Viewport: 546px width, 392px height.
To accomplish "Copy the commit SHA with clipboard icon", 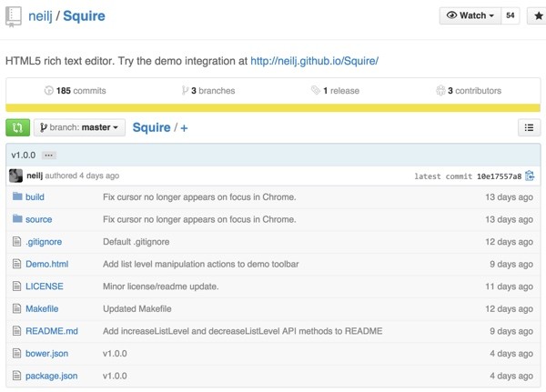I will coord(530,176).
